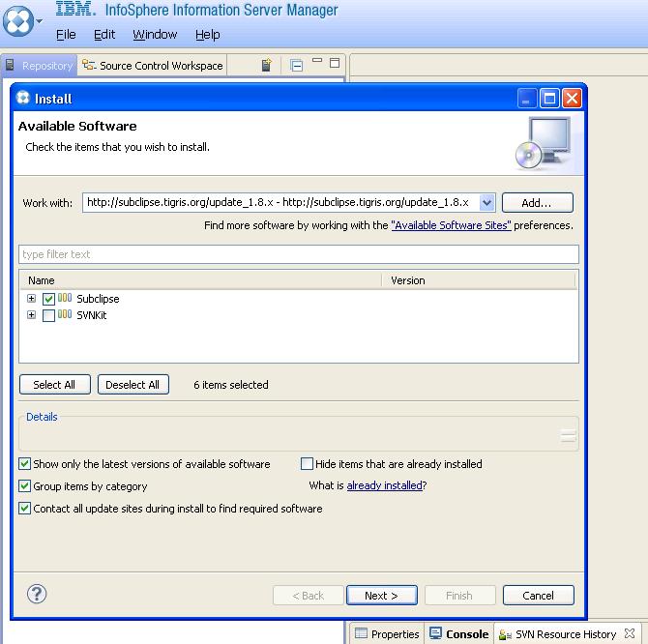The image size is (648, 644).
Task: Enable Hide items already installed checkbox
Action: 307,463
